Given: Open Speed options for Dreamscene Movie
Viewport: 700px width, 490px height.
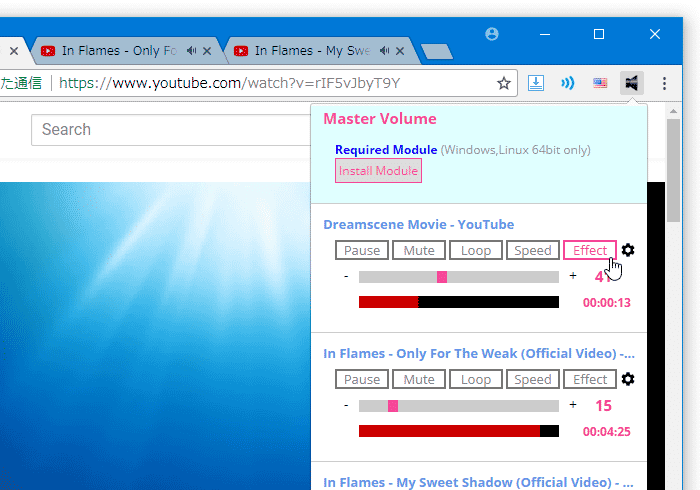Looking at the screenshot, I should click(533, 250).
